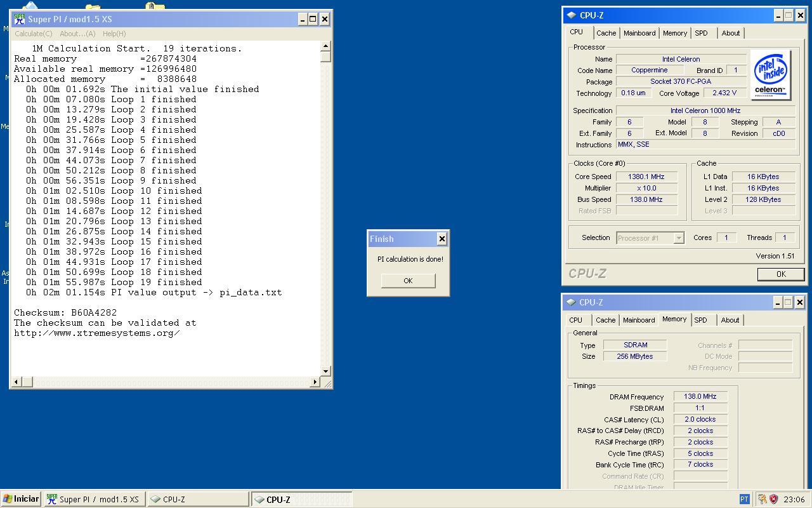Image resolution: width=812 pixels, height=508 pixels.
Task: Close the bottom CPU-Z window
Action: (x=799, y=302)
